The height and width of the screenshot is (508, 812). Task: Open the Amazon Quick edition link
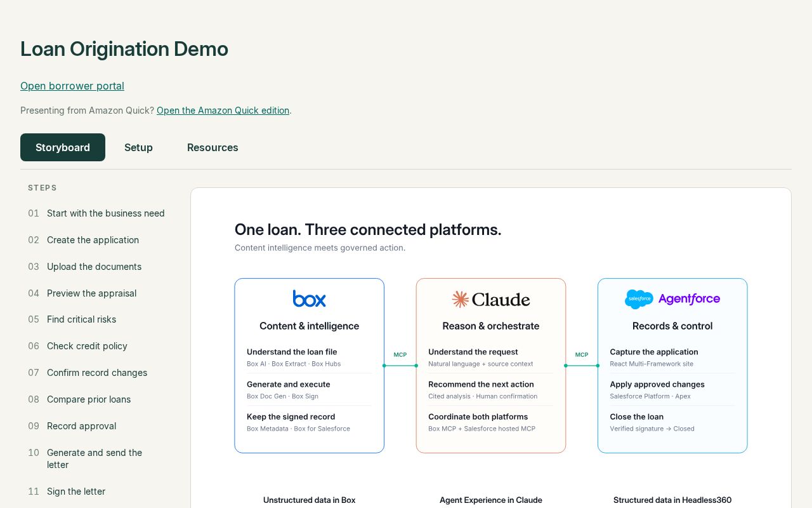223,110
